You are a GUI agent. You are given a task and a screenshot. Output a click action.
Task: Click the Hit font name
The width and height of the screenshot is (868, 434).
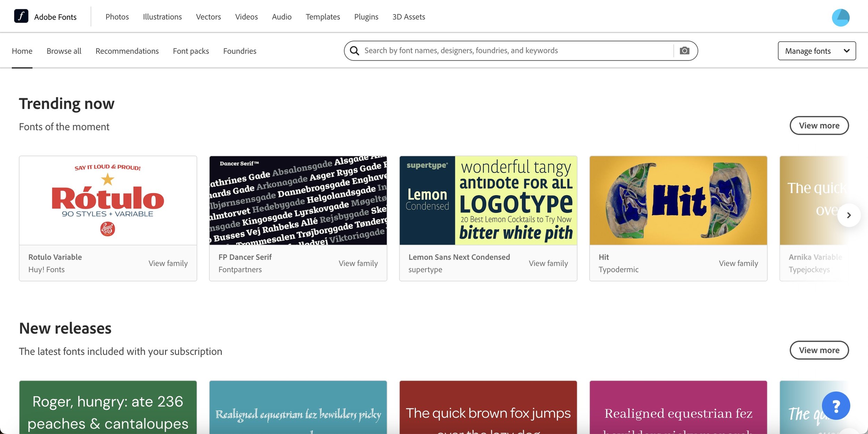tap(603, 257)
